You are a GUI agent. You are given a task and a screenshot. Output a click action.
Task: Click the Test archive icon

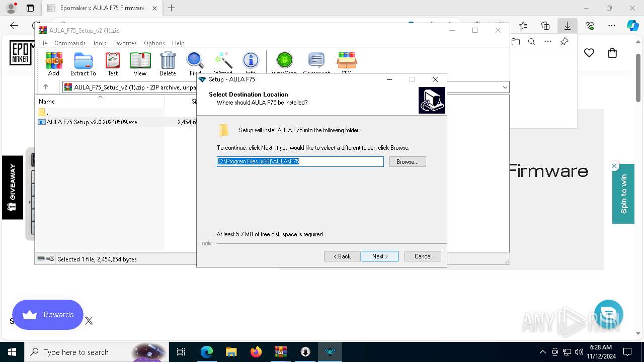point(113,63)
